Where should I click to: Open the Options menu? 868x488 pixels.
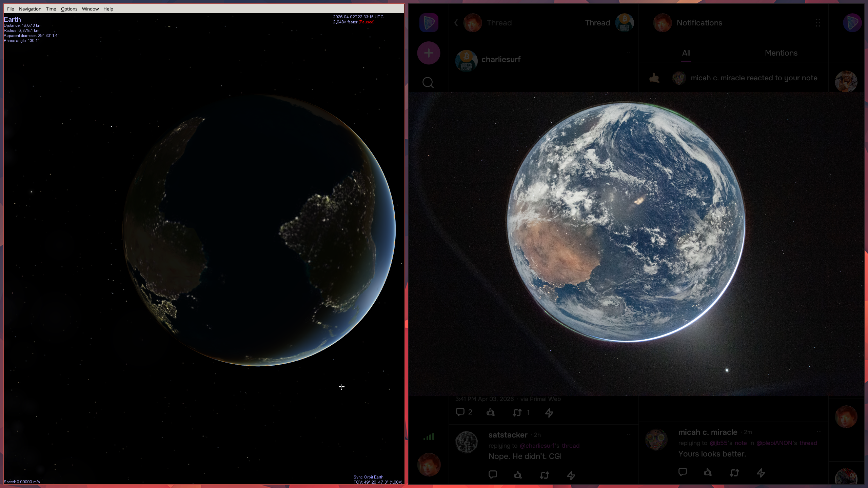(x=69, y=9)
